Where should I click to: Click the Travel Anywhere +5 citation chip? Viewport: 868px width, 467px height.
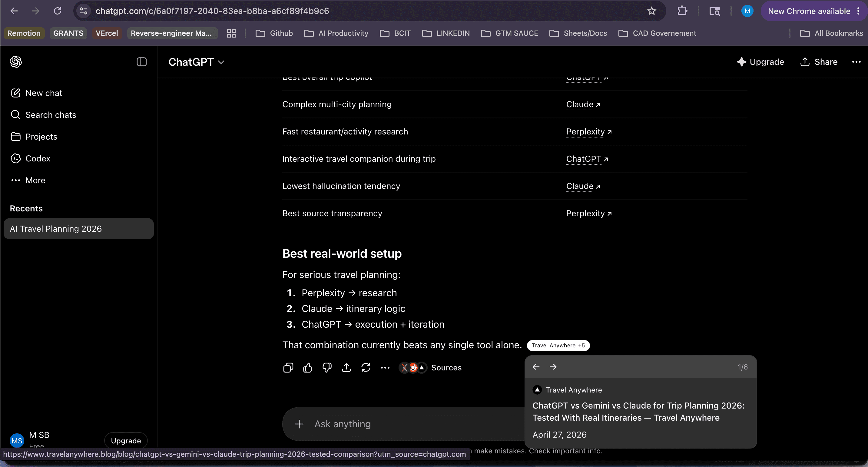[558, 345]
